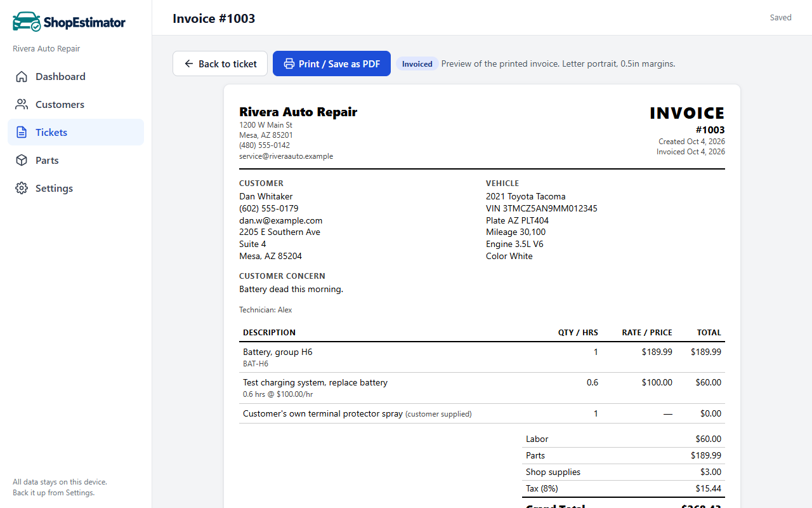Viewport: 812px width, 508px height.
Task: Click Print / Save as PDF
Action: pos(332,63)
